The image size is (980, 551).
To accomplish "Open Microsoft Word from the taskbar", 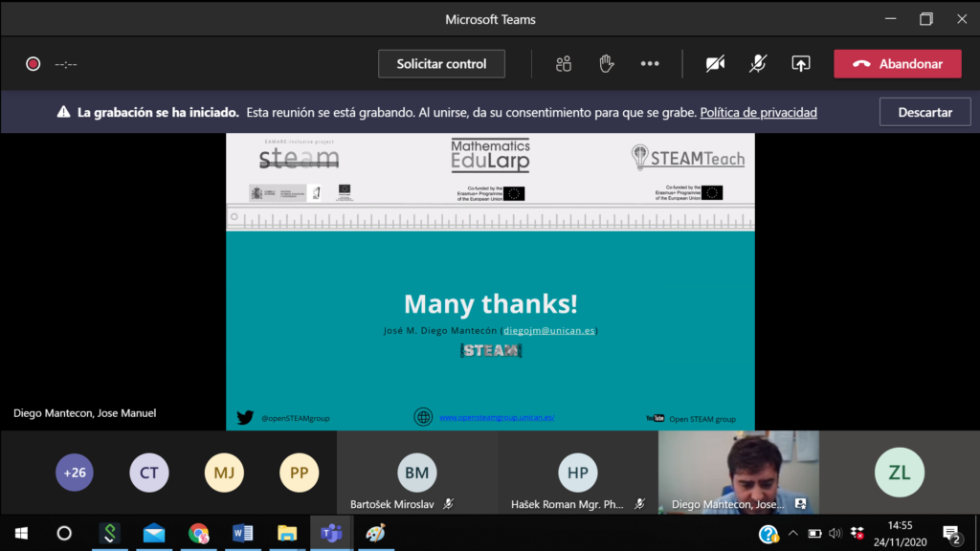I will click(x=242, y=534).
